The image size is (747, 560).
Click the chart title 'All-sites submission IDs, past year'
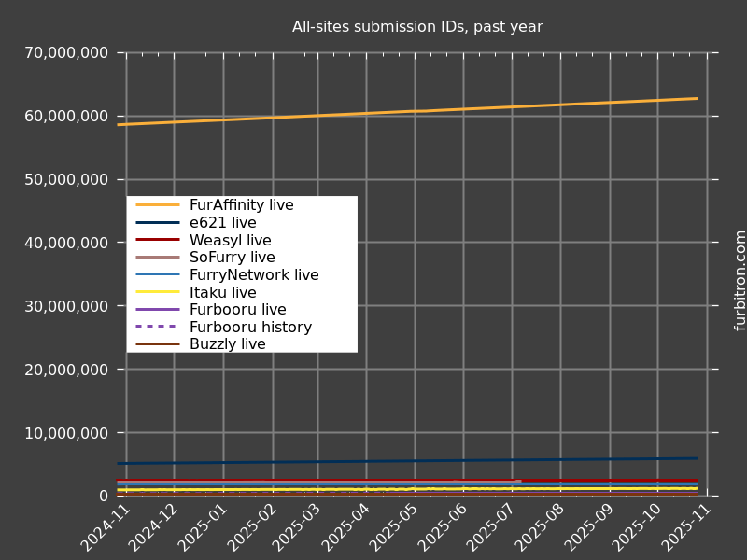coord(416,27)
